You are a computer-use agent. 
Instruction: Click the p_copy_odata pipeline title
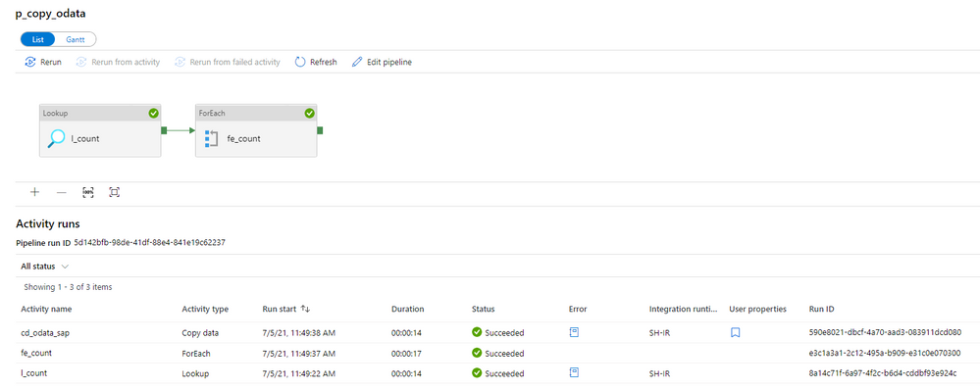[x=51, y=13]
